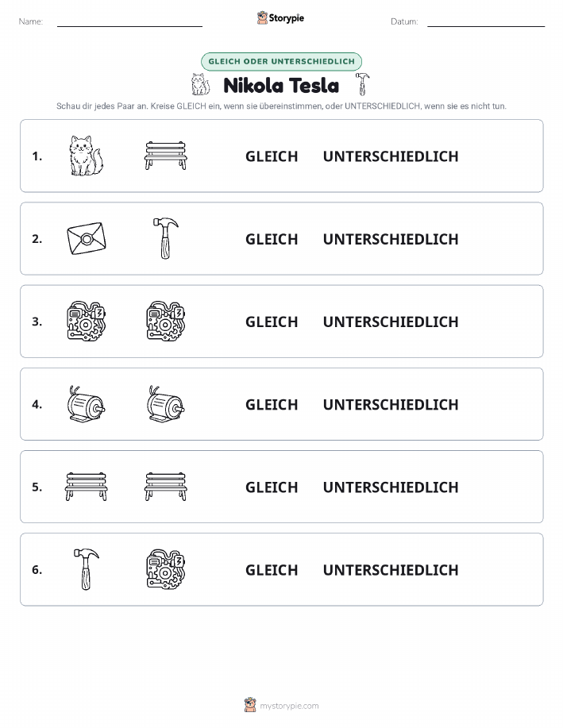Click the left bench icon in row 5
Viewport: 563px width, 728px height.
(86, 487)
